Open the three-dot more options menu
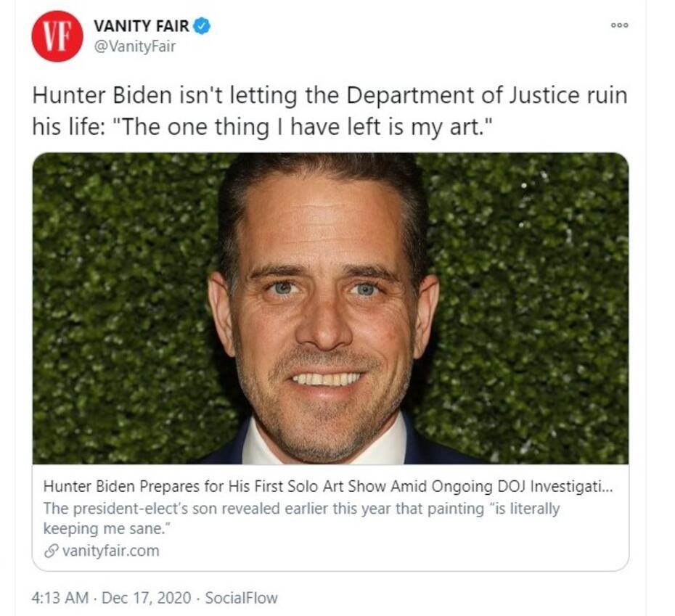Image resolution: width=675 pixels, height=616 pixels. click(x=619, y=25)
